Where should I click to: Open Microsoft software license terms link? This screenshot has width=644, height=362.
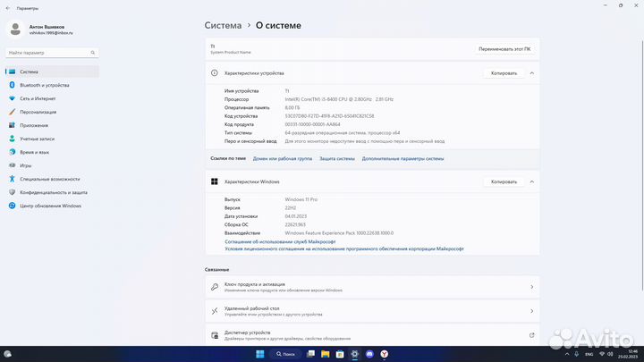tap(344, 248)
